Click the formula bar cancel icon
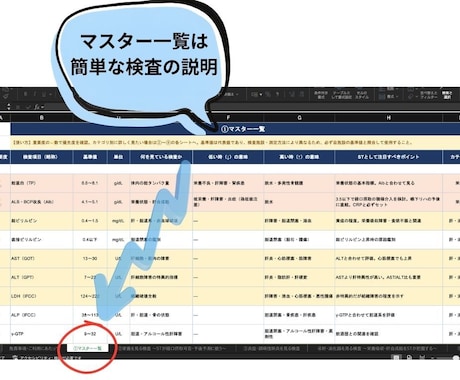Image resolution: width=460 pixels, height=380 pixels. pyautogui.click(x=19, y=107)
